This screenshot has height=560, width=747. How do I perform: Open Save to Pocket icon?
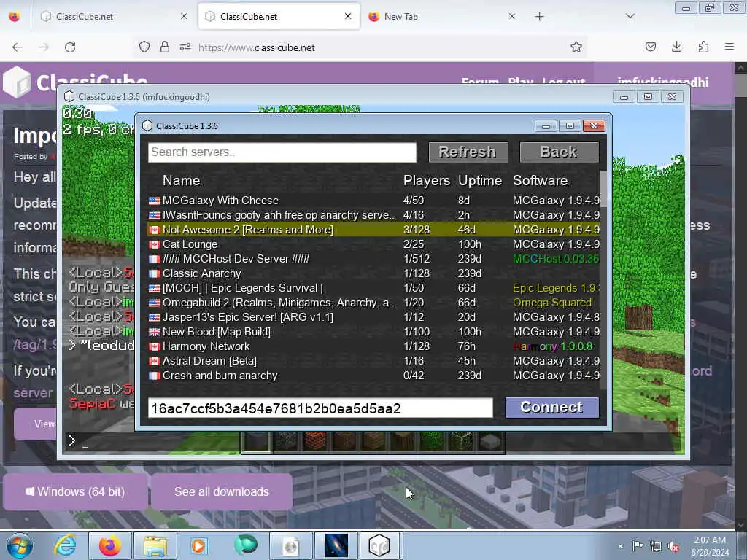[x=651, y=47]
